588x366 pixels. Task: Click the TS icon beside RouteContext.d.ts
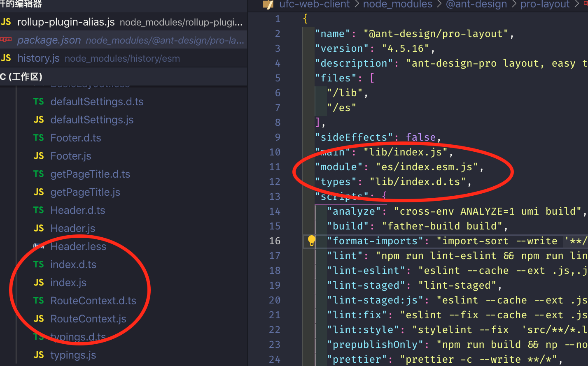(38, 301)
